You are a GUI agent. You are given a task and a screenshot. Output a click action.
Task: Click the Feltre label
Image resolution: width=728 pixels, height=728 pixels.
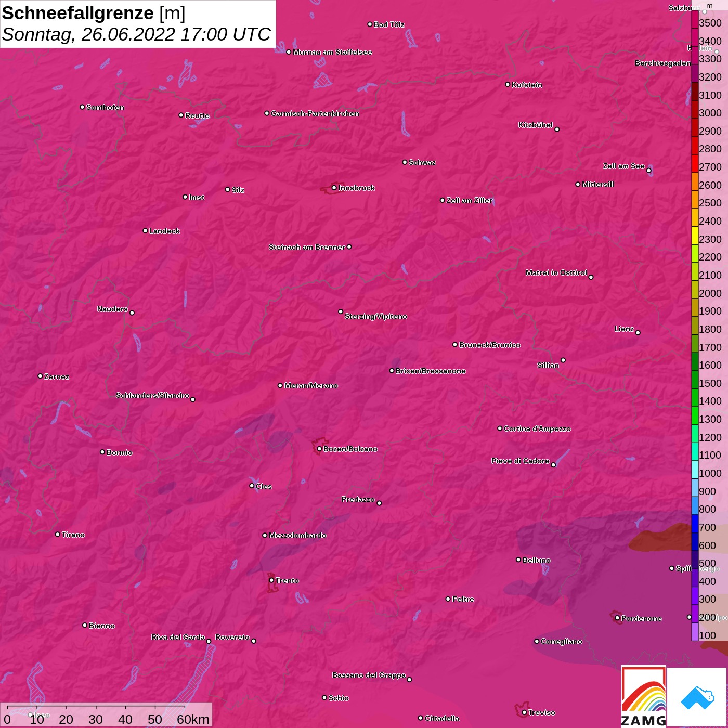[x=463, y=599]
